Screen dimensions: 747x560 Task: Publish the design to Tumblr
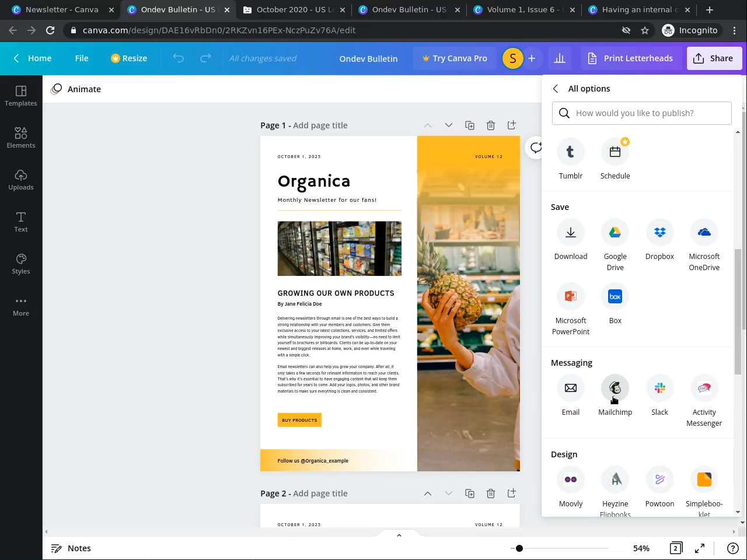(571, 159)
